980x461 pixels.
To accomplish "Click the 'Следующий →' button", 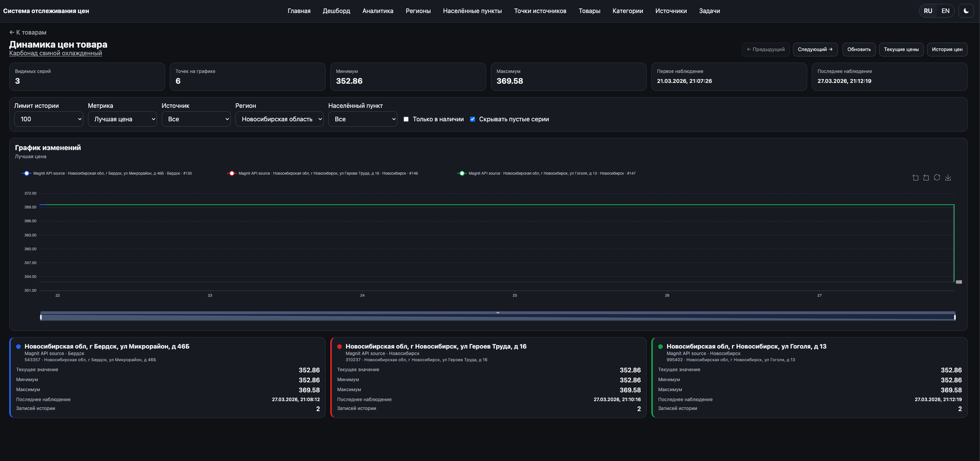I will click(815, 49).
